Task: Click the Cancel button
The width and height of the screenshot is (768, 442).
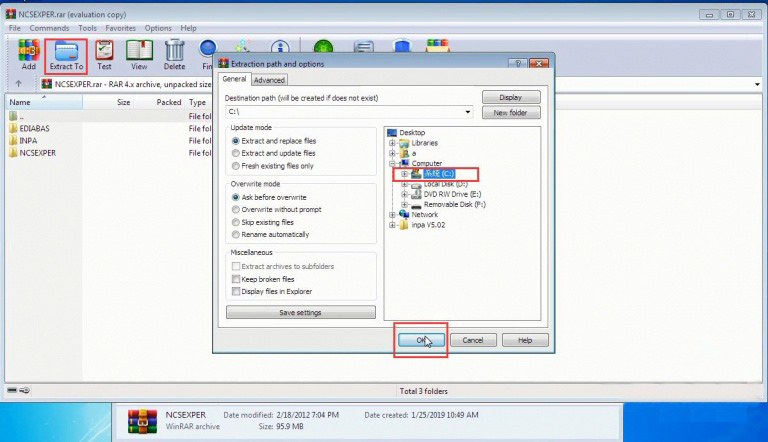Action: pyautogui.click(x=473, y=340)
